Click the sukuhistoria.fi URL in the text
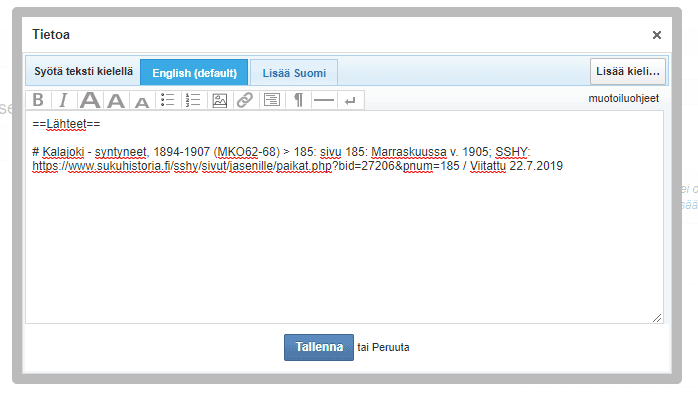 [x=245, y=166]
